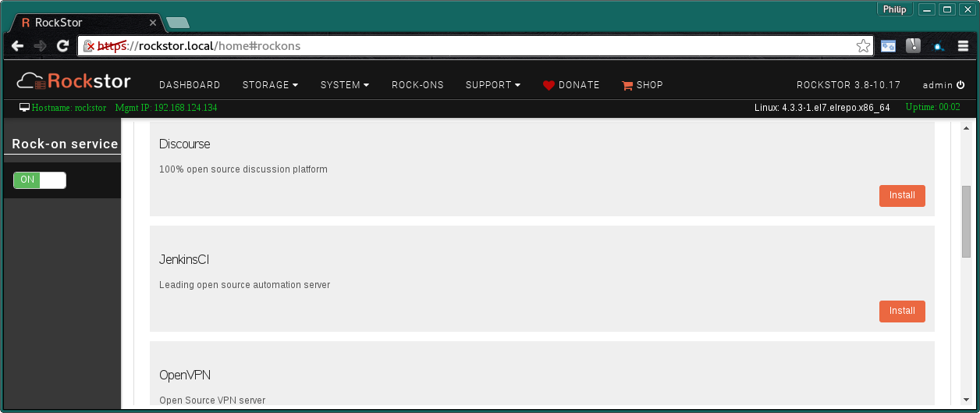This screenshot has height=413, width=980.
Task: Bookmark this page with the star icon
Action: (863, 46)
